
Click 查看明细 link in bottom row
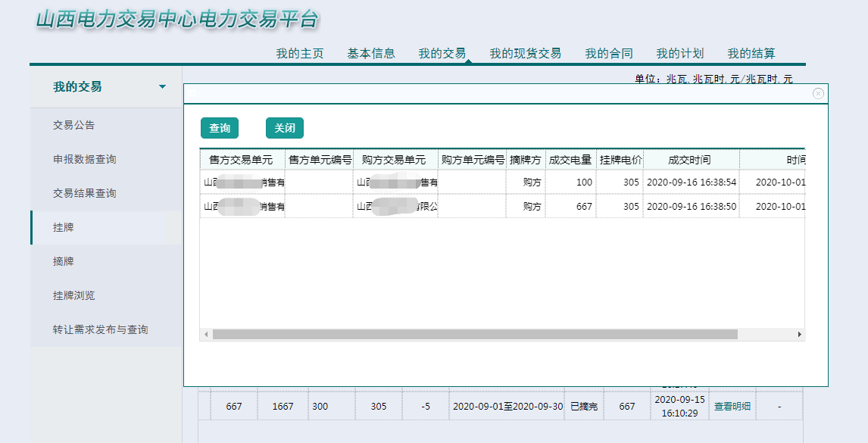coord(732,407)
